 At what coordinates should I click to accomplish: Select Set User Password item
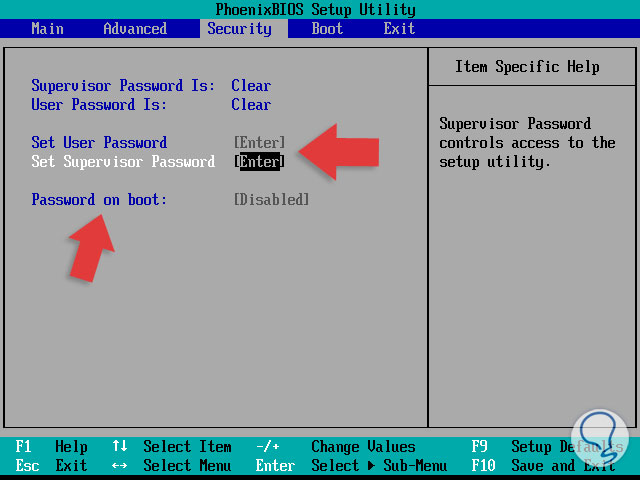pos(99,142)
